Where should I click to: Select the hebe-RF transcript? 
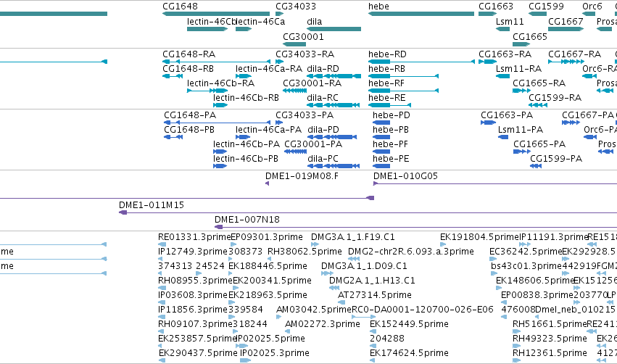point(403,91)
